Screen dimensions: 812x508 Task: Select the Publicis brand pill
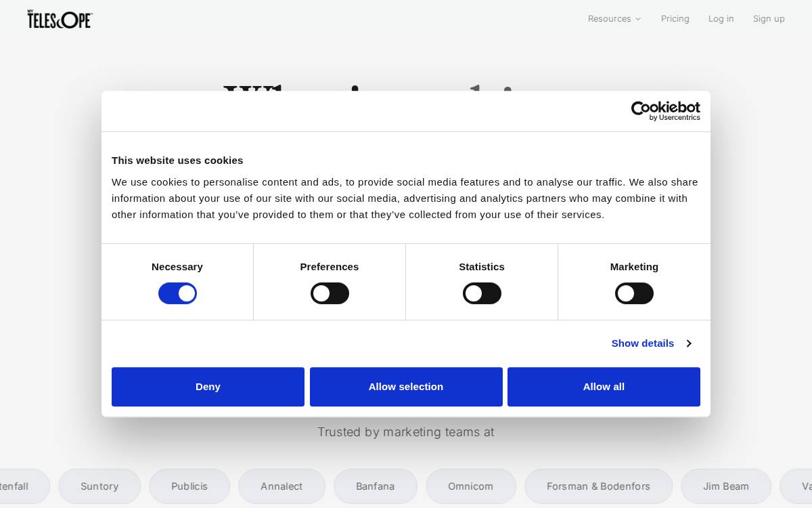(189, 486)
